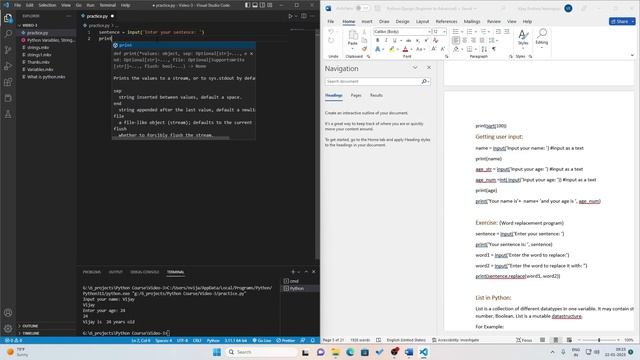Image resolution: width=640 pixels, height=360 pixels.
Task: Select the Pages tab in Navigation pane
Action: [356, 95]
